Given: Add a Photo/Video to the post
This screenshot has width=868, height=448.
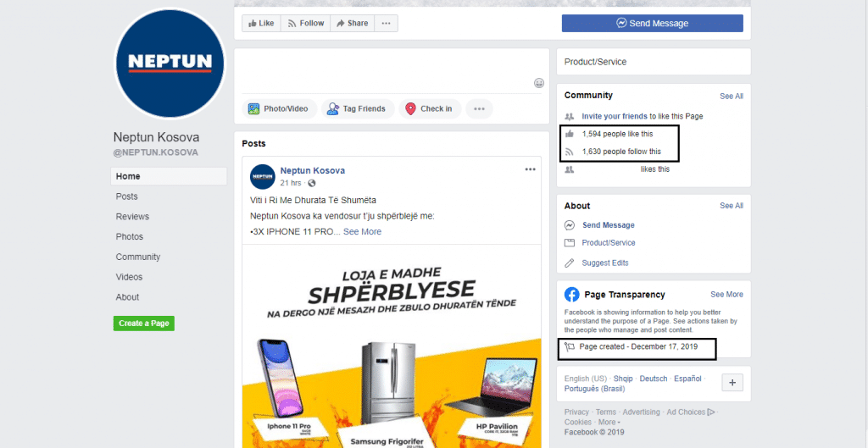Looking at the screenshot, I should click(x=279, y=109).
